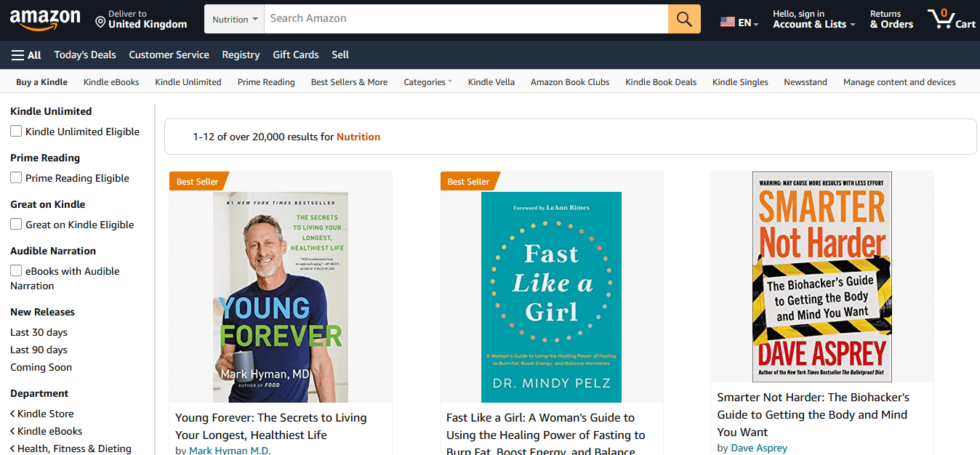The image size is (980, 455).
Task: Go back to Kindle eBooks department
Action: (47, 431)
